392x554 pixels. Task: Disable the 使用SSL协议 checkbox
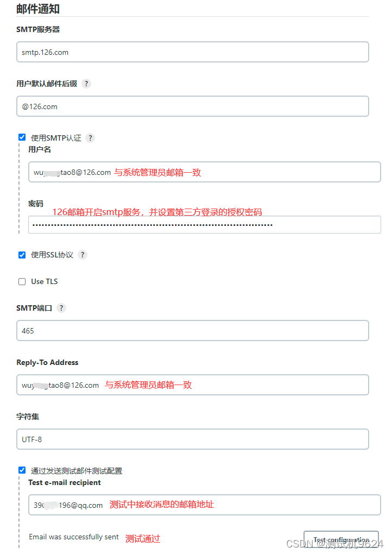[x=22, y=255]
